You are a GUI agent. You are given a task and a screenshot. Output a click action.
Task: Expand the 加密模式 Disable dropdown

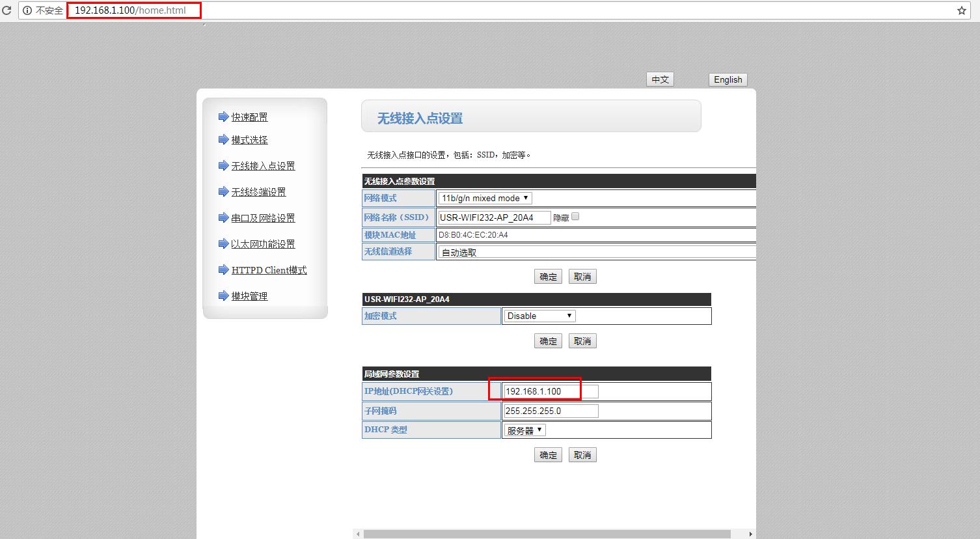click(539, 316)
